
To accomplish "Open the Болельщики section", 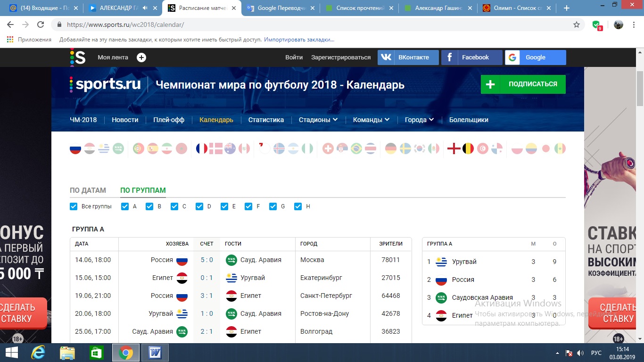I will tap(469, 120).
